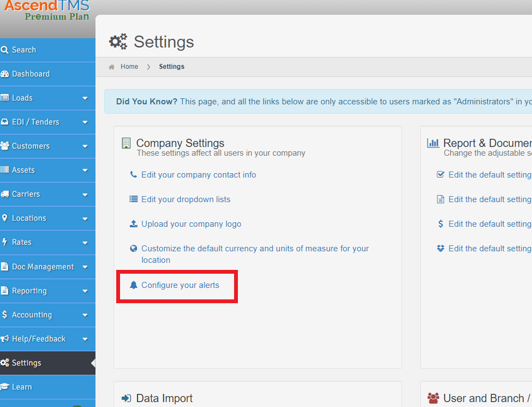Screen dimensions: 532x407
Task: Click the Dropbox icon in report settings
Action: 440,249
